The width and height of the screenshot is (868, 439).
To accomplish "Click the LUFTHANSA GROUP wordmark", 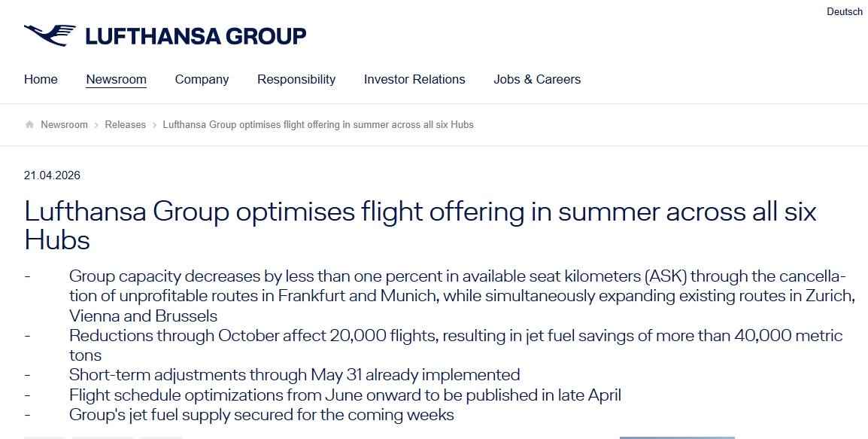I will tap(196, 36).
